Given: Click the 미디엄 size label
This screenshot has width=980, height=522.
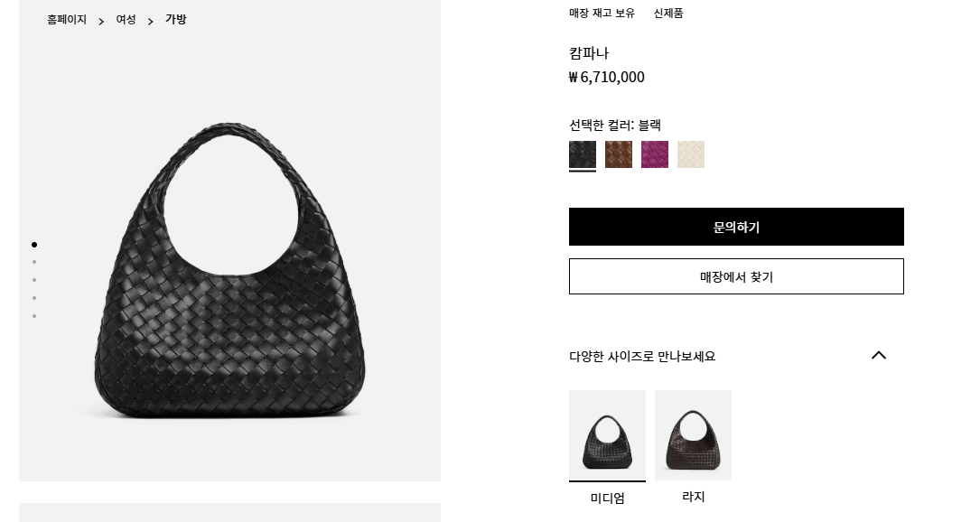Looking at the screenshot, I should (608, 498).
